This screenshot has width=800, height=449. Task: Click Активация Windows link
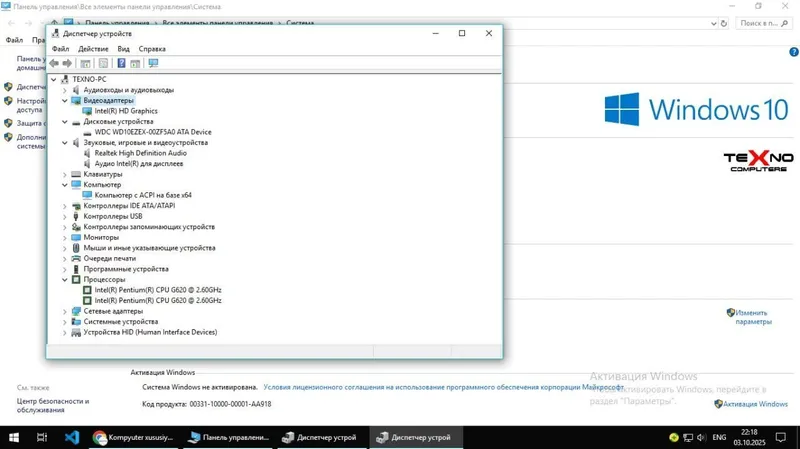tap(755, 404)
